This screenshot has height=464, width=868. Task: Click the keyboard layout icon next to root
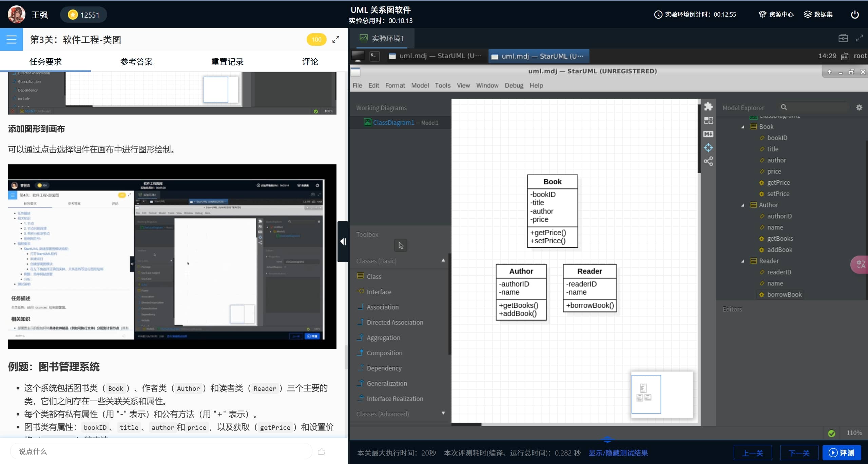coord(845,56)
